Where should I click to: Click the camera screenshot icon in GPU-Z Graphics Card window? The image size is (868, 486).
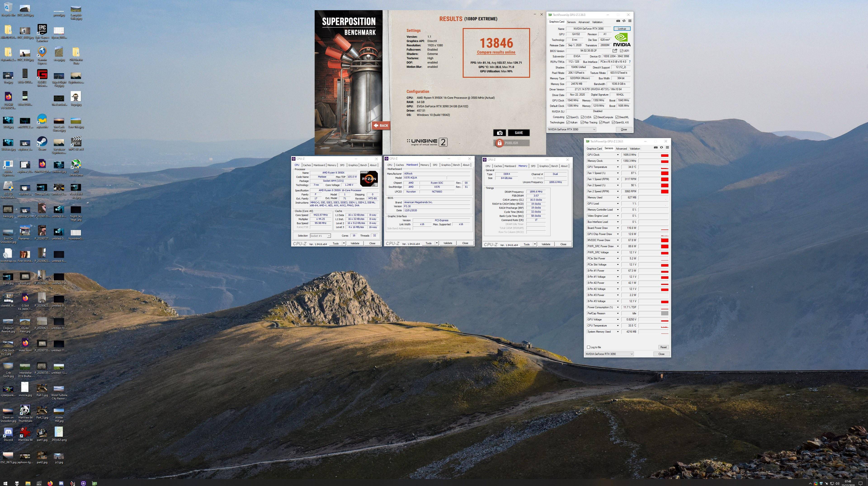618,21
